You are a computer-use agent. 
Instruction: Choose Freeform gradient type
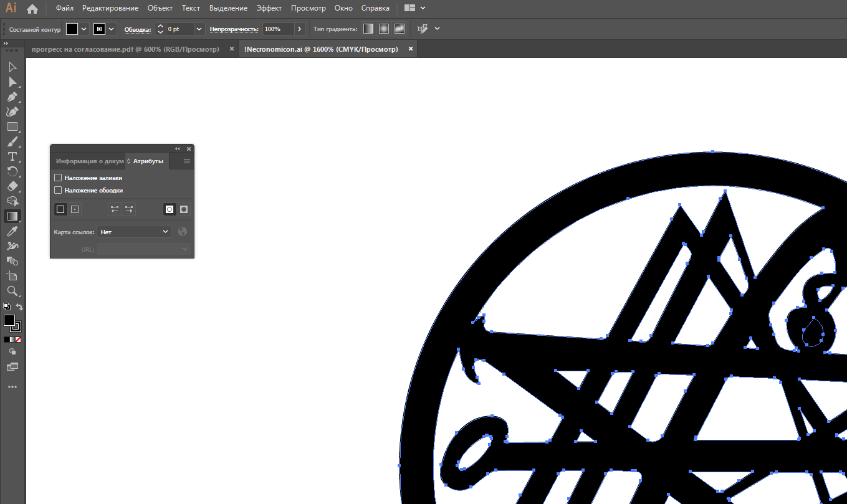[400, 29]
